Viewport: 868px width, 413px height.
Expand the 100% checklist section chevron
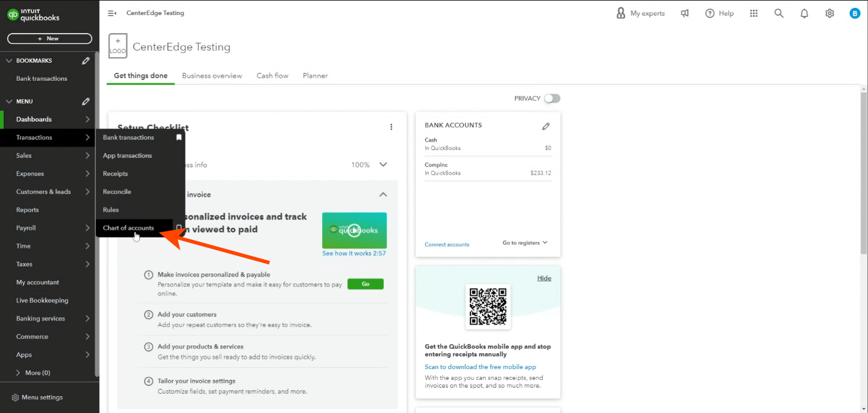pos(383,165)
